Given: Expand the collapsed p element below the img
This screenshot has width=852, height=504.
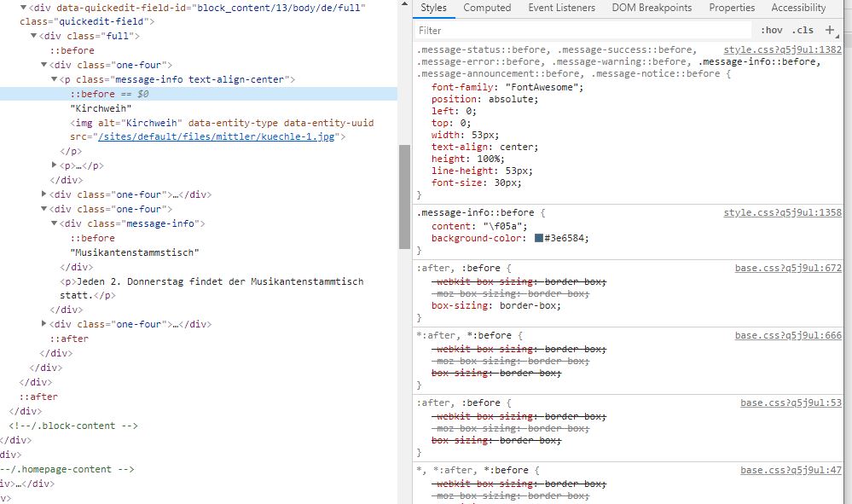Looking at the screenshot, I should [55, 166].
